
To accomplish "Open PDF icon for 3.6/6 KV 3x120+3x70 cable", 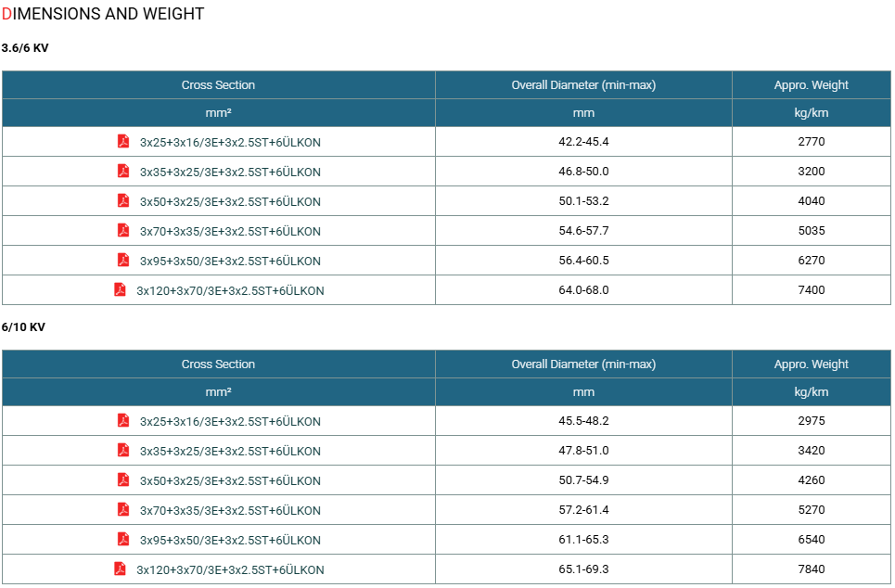I will pyautogui.click(x=120, y=289).
